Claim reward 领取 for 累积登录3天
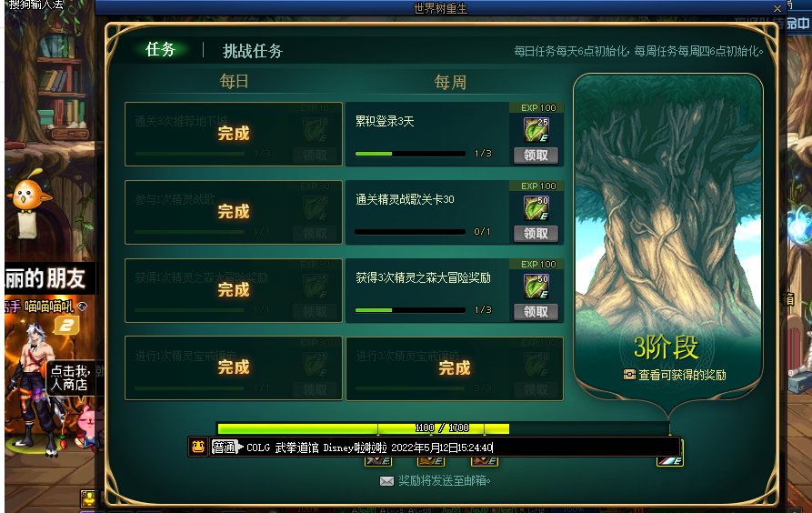This screenshot has height=513, width=812. click(536, 155)
